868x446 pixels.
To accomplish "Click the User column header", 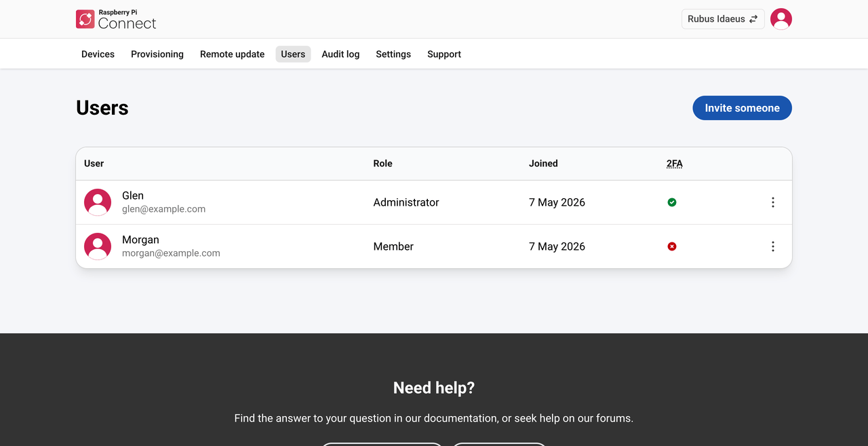I will [x=94, y=164].
